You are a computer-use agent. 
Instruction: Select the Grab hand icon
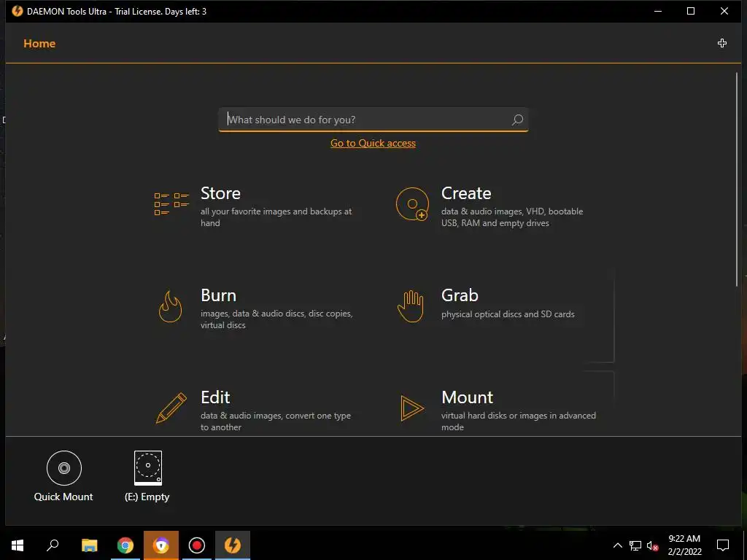(x=411, y=307)
